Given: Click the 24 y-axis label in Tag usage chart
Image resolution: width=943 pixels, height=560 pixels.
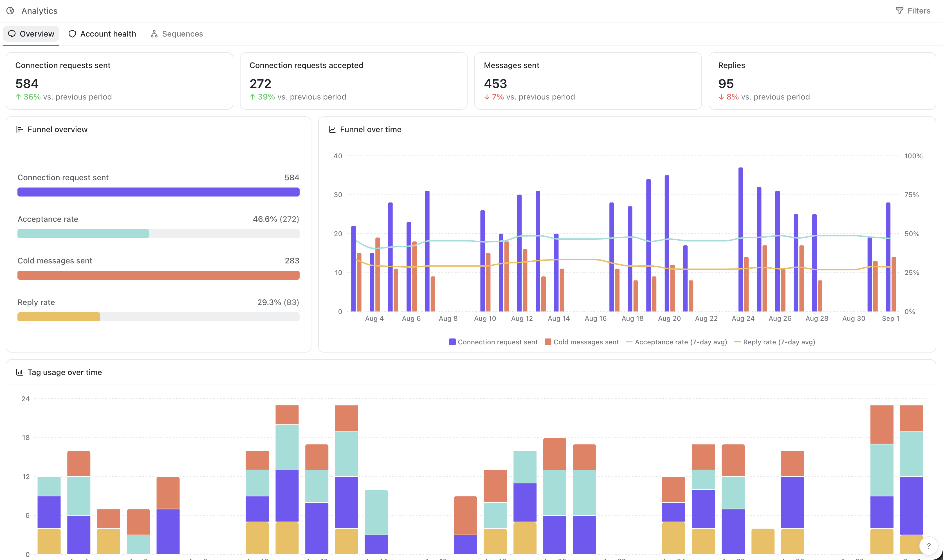Looking at the screenshot, I should (x=25, y=399).
